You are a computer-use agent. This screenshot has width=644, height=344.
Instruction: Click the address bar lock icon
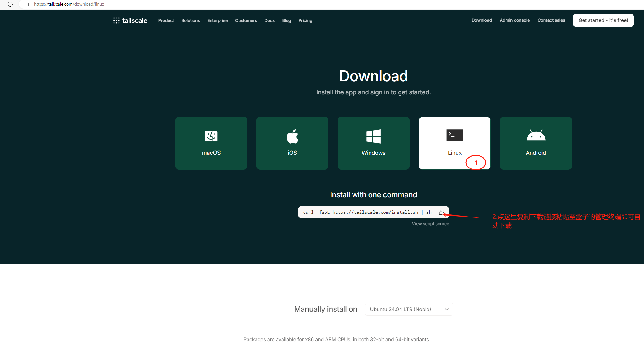[x=27, y=4]
